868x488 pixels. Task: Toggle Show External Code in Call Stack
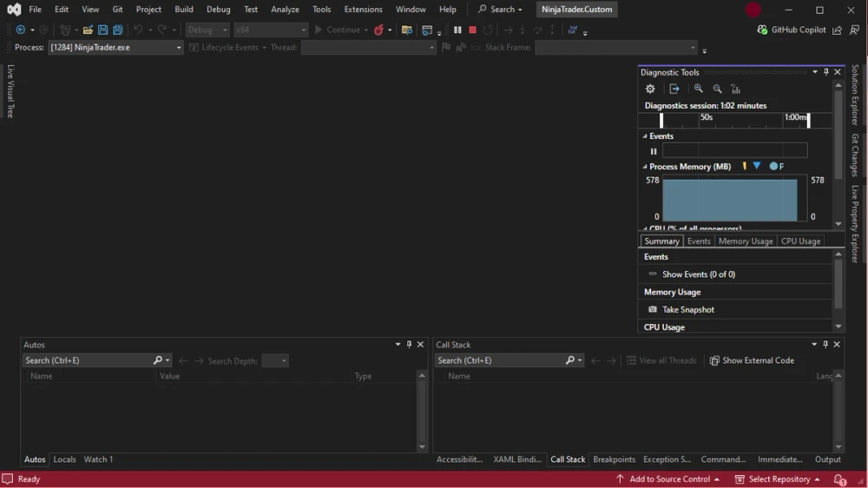point(752,360)
